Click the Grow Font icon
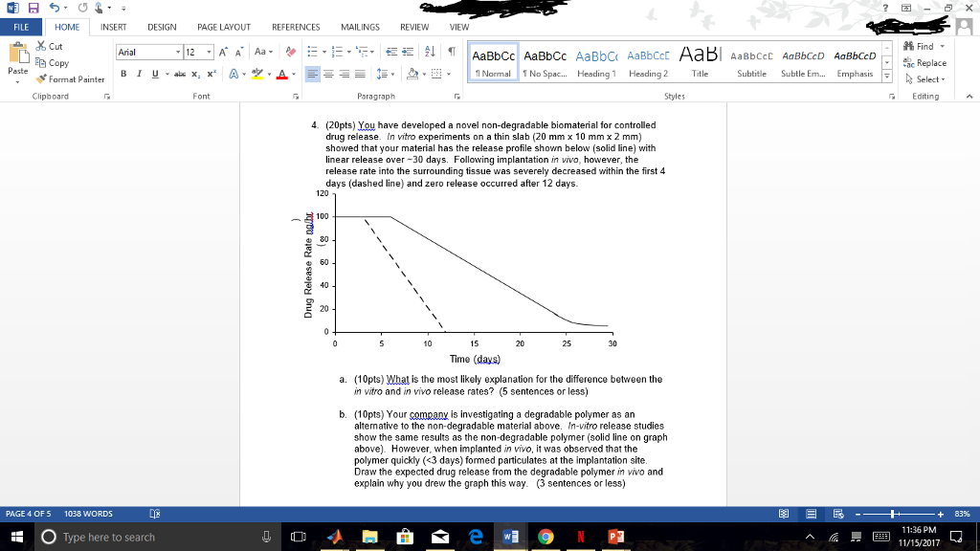This screenshot has height=551, width=980. (x=222, y=52)
